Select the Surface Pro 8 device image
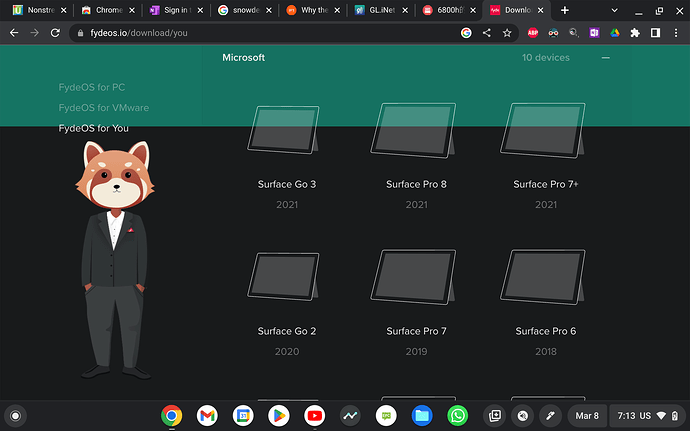690x431 pixels. pos(414,130)
